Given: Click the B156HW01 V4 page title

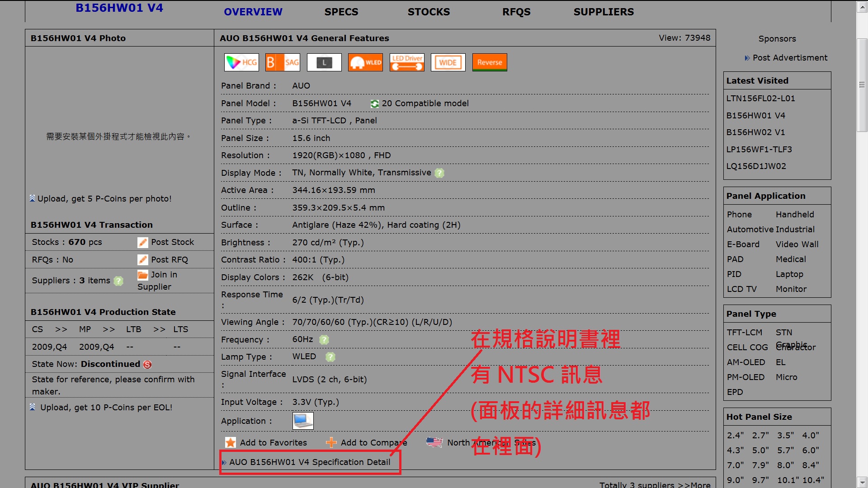Looking at the screenshot, I should (119, 8).
